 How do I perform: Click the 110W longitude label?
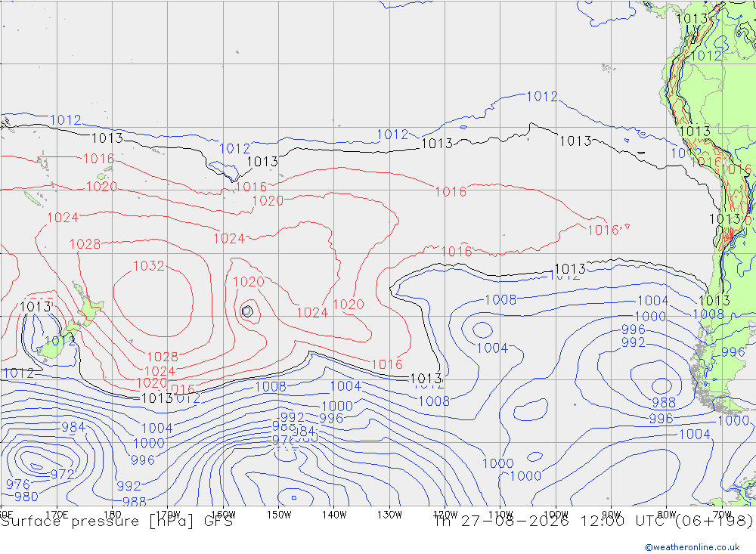(500, 515)
